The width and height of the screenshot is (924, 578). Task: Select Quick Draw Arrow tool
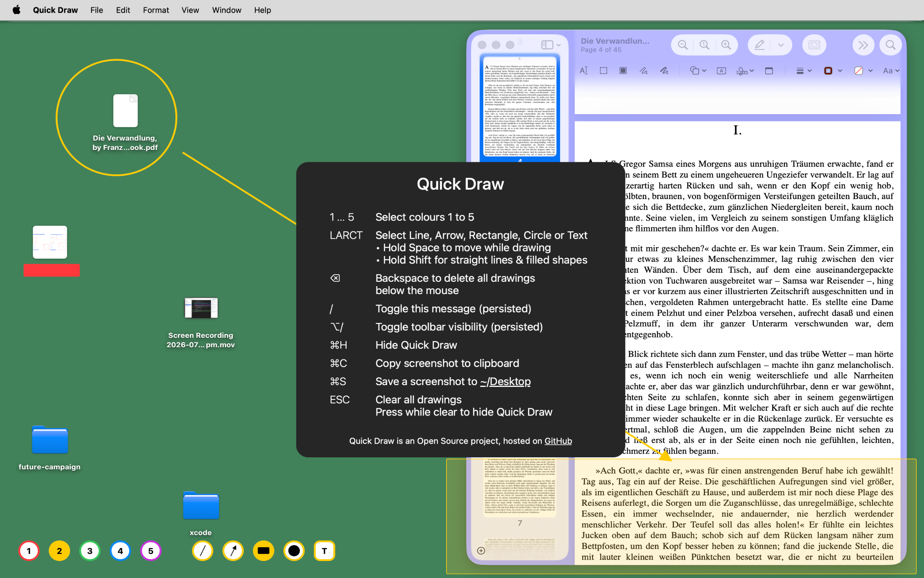pos(233,551)
